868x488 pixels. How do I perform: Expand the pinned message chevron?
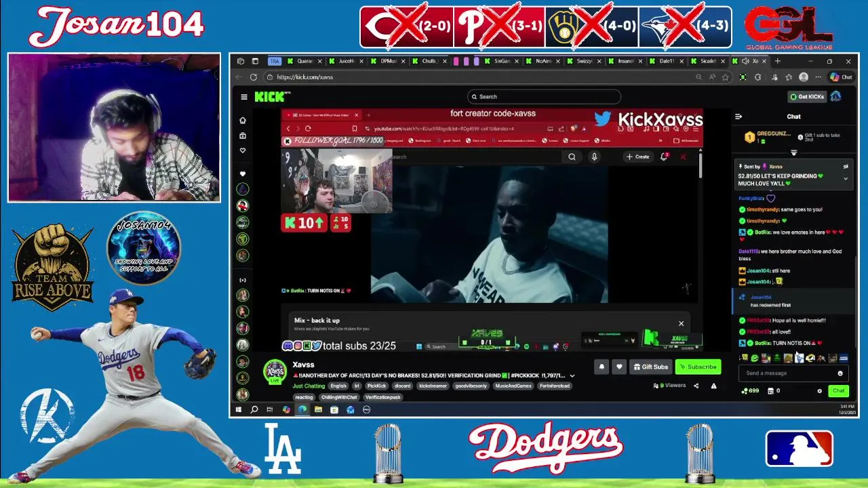pos(846,179)
